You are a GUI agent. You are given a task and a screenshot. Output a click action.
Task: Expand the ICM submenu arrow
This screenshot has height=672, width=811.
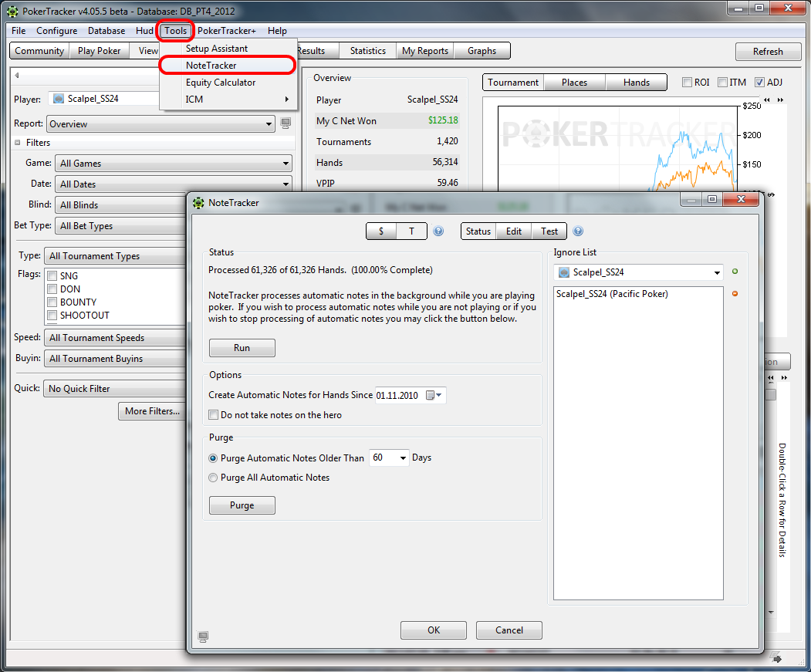pyautogui.click(x=286, y=100)
